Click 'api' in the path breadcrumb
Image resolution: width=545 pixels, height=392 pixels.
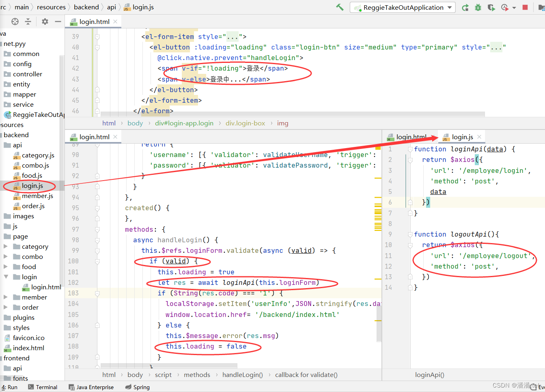point(112,7)
